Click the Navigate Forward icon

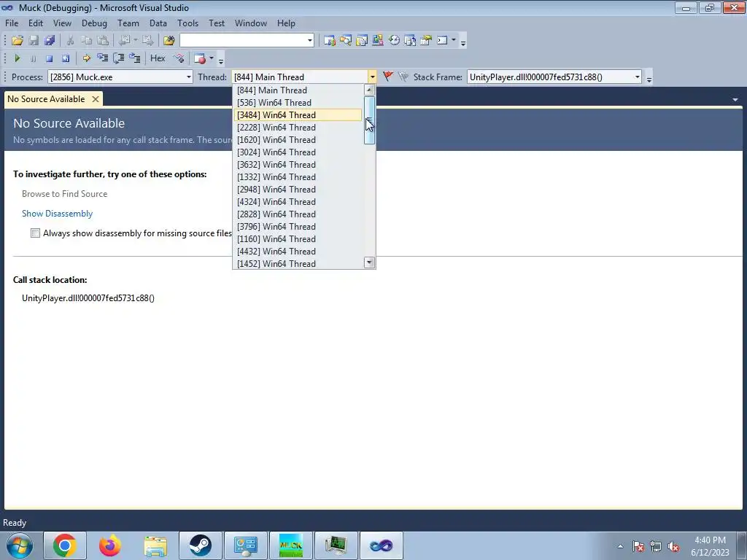click(x=147, y=41)
